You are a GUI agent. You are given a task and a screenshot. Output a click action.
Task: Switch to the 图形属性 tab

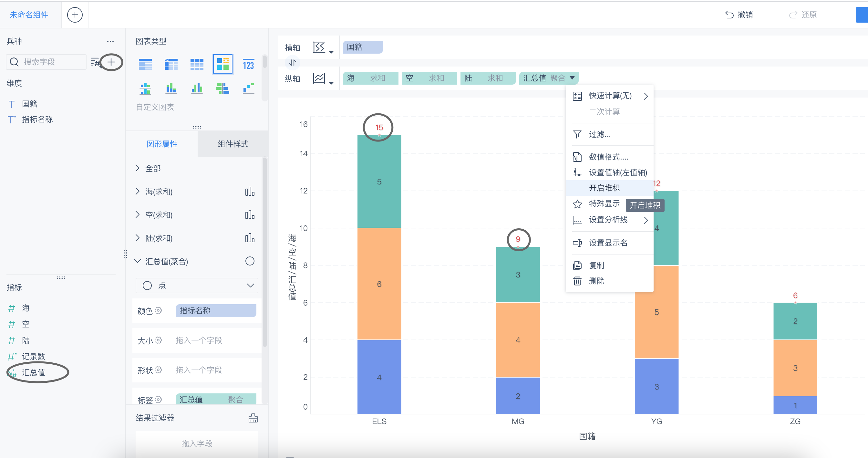coord(162,144)
